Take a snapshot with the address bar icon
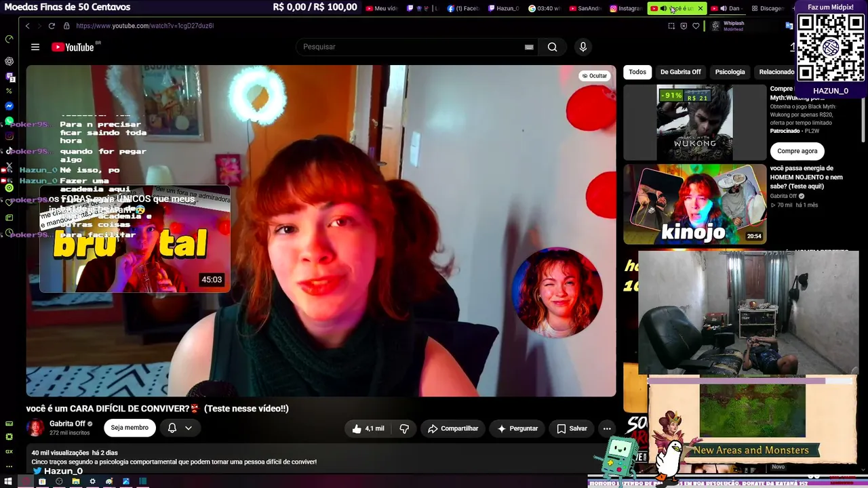The width and height of the screenshot is (868, 488). 671,26
